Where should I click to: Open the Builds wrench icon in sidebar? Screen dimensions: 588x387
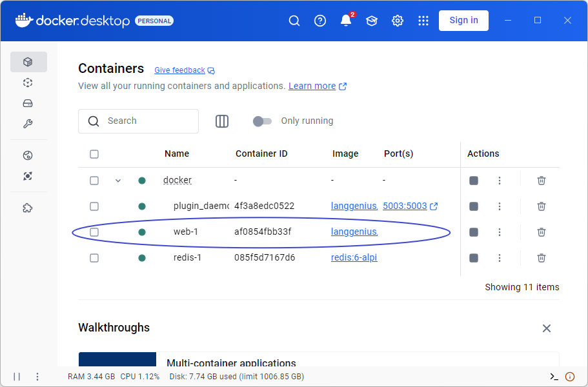pos(28,124)
